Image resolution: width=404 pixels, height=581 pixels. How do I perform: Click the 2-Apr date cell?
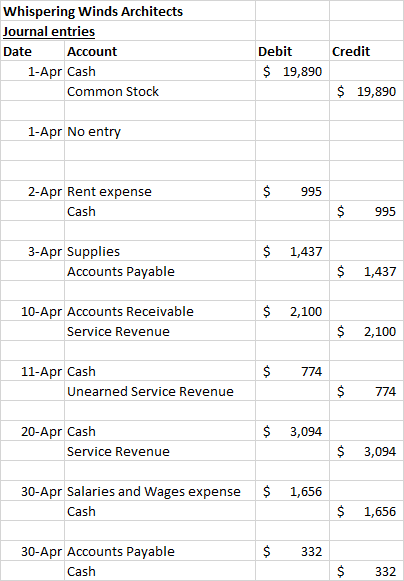pos(32,191)
